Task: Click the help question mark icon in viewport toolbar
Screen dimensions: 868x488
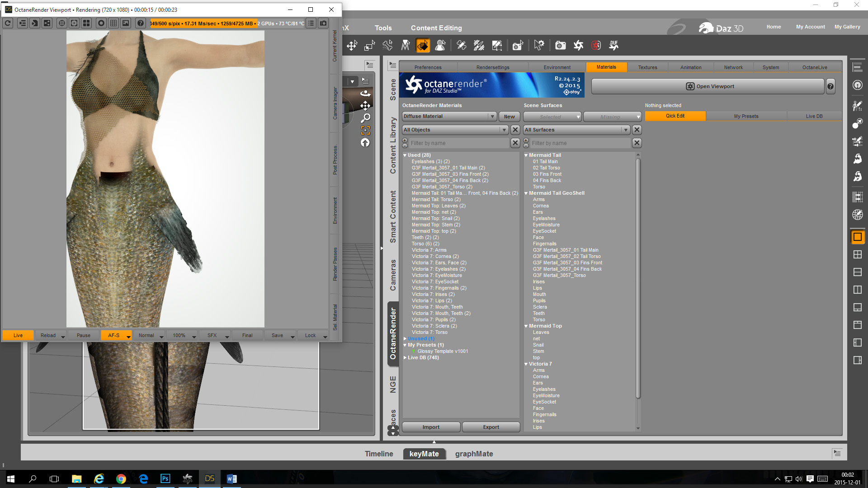Action: click(141, 23)
